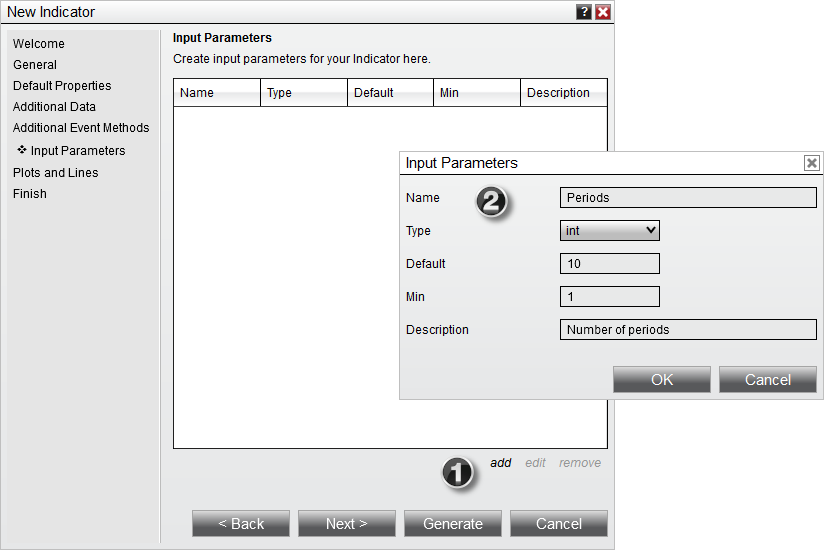The height and width of the screenshot is (550, 824).
Task: Select Additional Data in sidebar
Action: (x=54, y=107)
